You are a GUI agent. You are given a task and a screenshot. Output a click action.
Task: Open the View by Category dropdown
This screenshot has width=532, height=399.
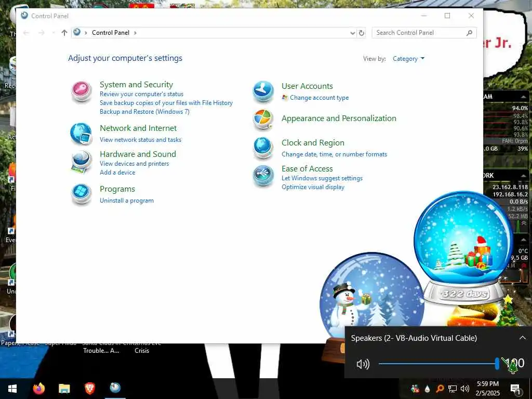(x=408, y=59)
